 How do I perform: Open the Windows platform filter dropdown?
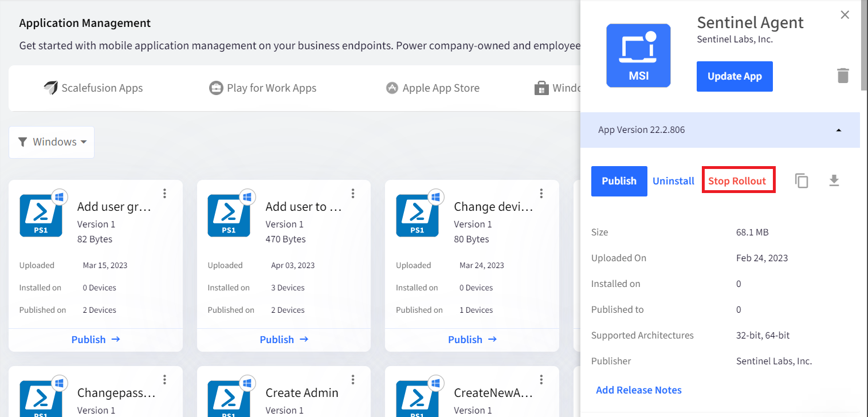(x=52, y=142)
